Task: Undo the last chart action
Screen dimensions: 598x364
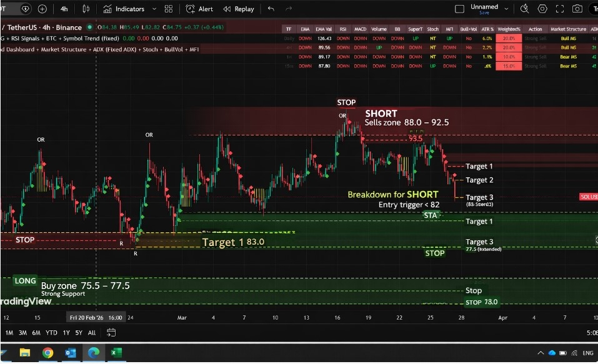Action: pos(271,9)
